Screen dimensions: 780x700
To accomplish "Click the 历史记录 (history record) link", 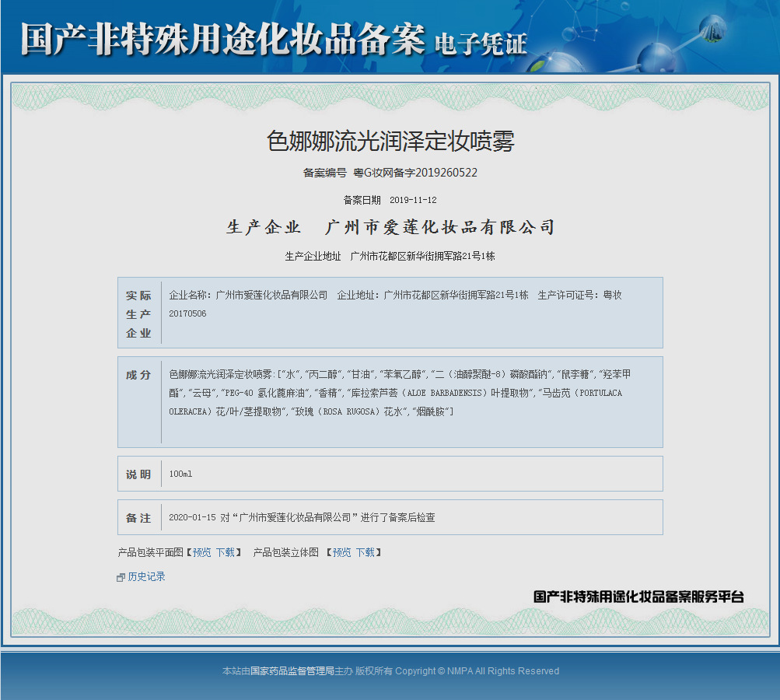I will (x=146, y=576).
